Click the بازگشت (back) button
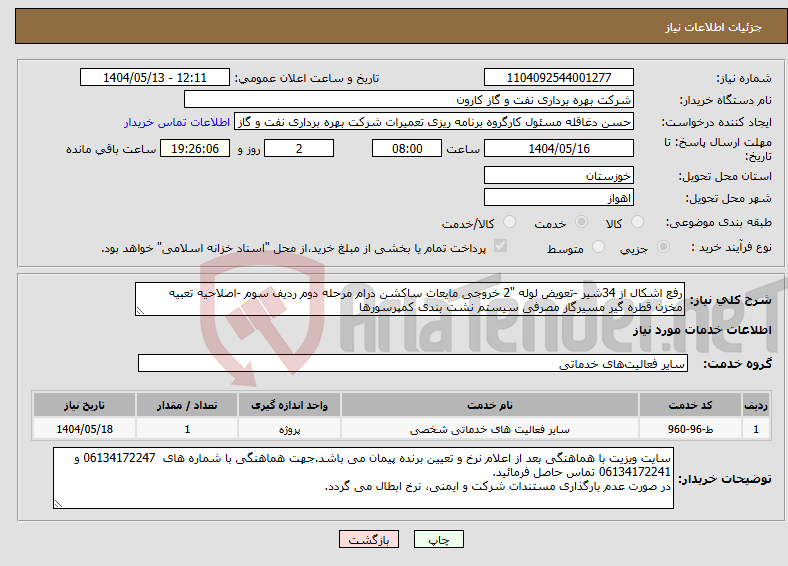The height and width of the screenshot is (566, 788). point(369,539)
